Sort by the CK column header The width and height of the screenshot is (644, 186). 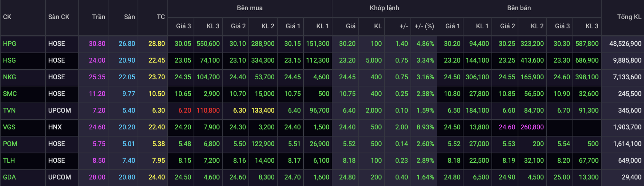(7, 17)
